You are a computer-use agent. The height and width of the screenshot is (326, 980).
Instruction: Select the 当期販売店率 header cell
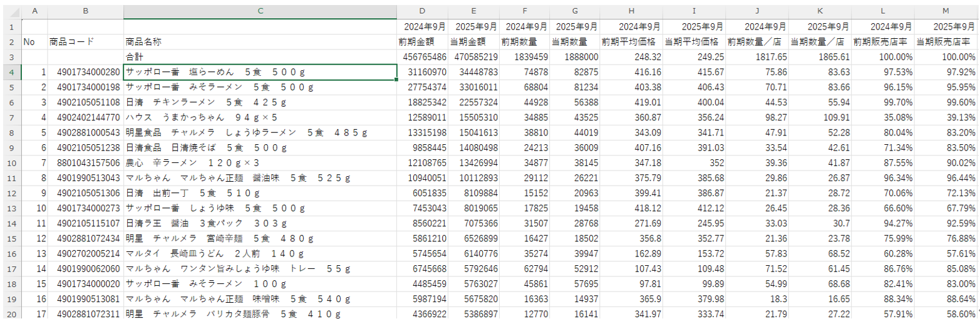946,42
